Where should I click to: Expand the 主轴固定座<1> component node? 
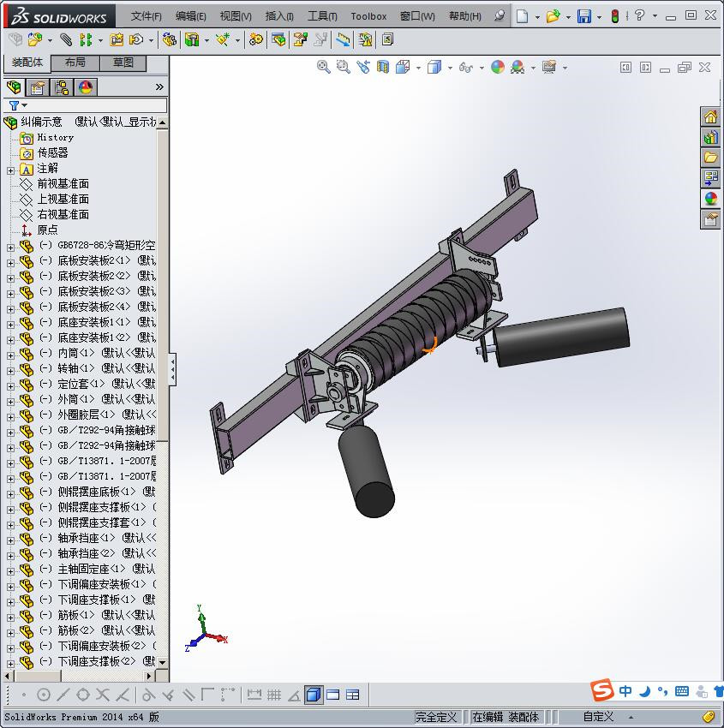tap(10, 571)
